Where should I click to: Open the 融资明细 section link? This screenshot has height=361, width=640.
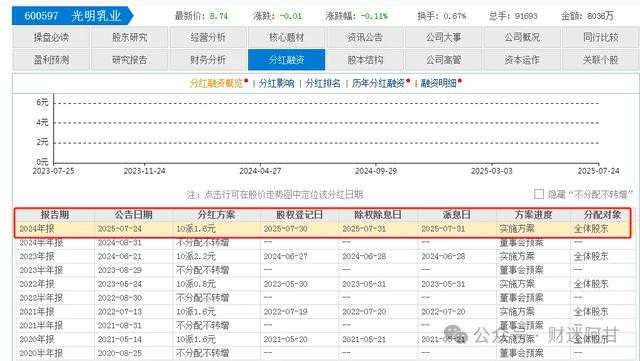click(438, 83)
